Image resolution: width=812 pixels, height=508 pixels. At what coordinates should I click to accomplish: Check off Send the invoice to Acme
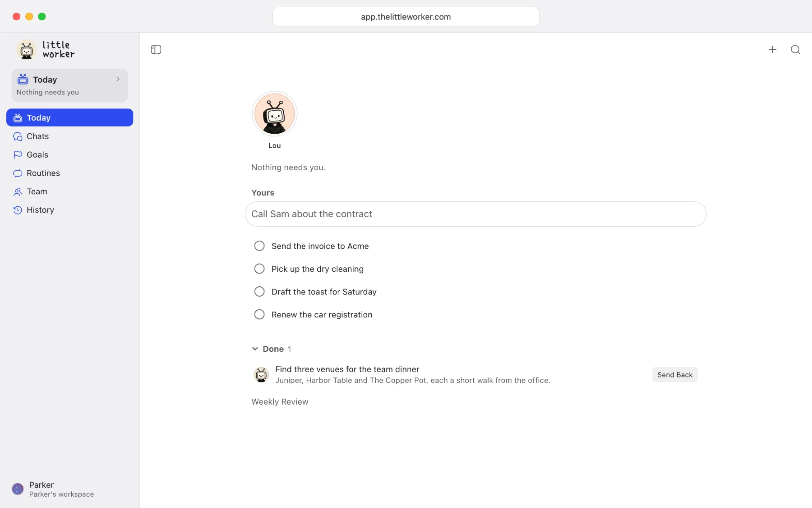pyautogui.click(x=259, y=246)
